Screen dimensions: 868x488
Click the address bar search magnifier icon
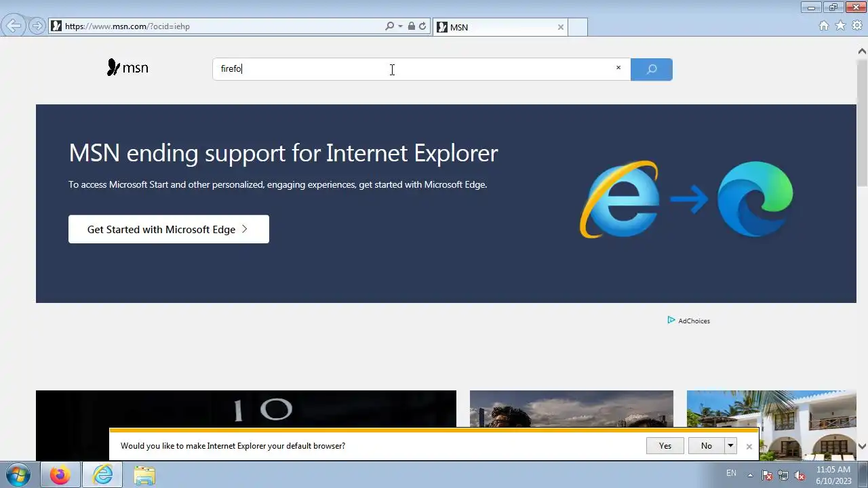pos(389,26)
